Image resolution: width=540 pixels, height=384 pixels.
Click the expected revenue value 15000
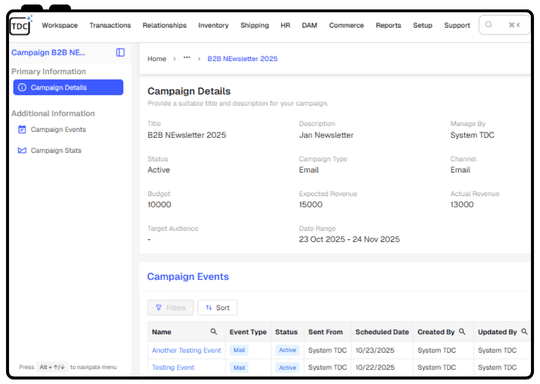pyautogui.click(x=311, y=205)
